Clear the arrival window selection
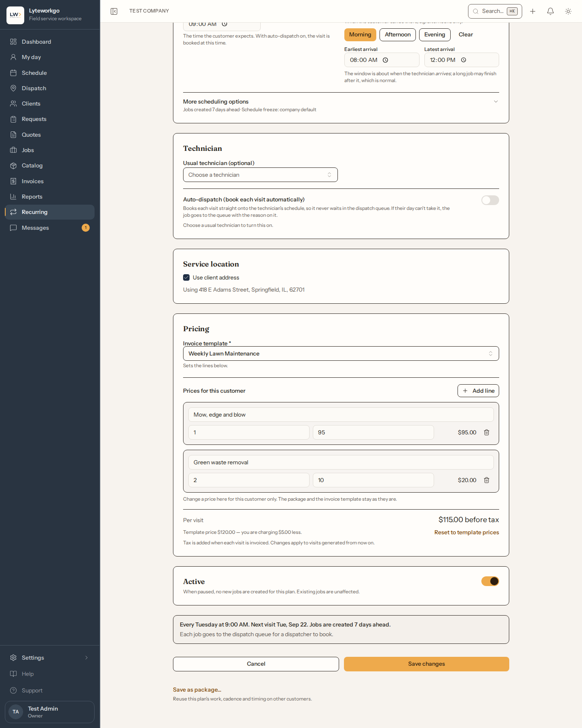 pyautogui.click(x=466, y=35)
